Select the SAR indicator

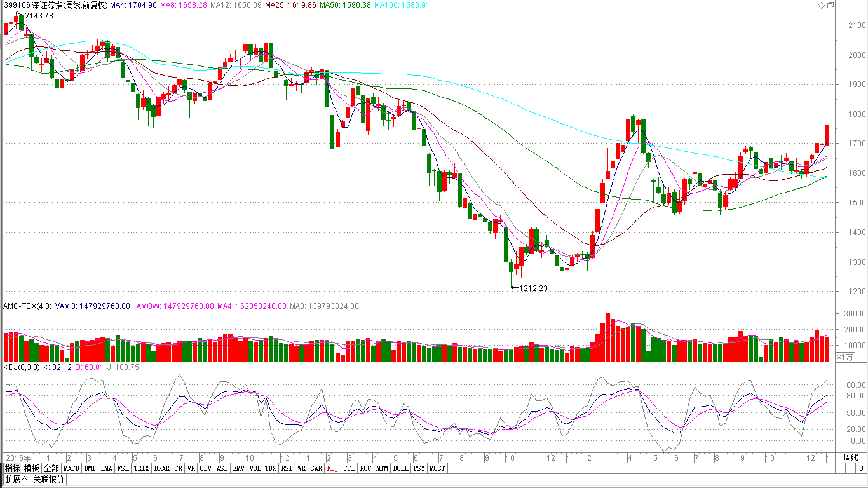[x=316, y=468]
